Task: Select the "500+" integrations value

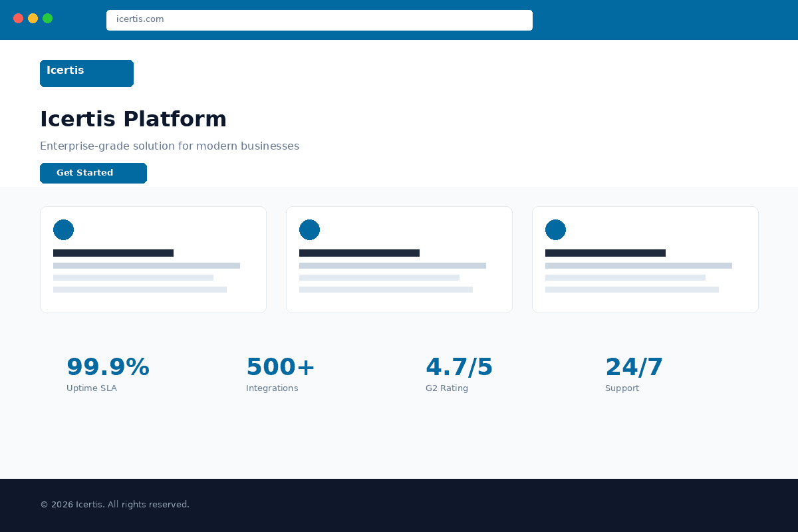Action: pyautogui.click(x=280, y=367)
